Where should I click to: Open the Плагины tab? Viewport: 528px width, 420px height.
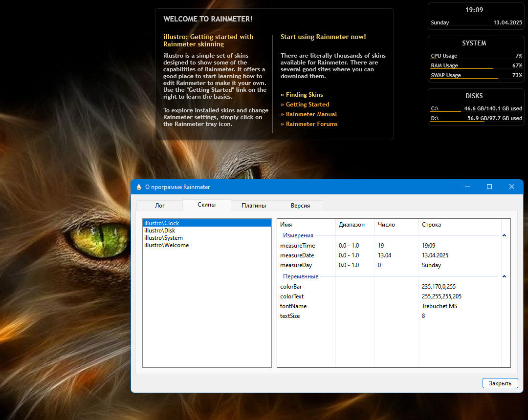coord(254,206)
